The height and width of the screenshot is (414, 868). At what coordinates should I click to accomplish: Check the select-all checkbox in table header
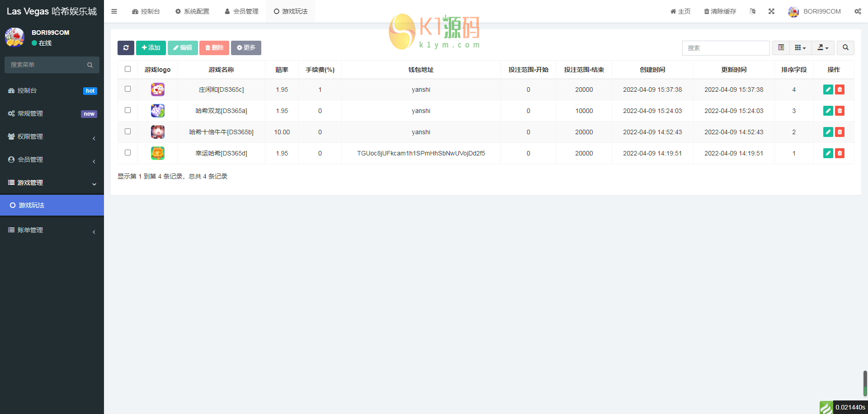pyautogui.click(x=127, y=69)
